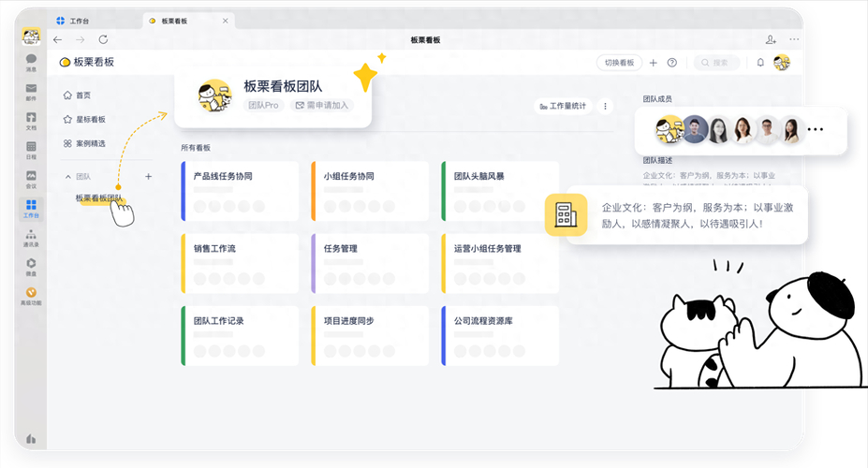
Task: Select 工作台 workbench in the left dock
Action: click(x=31, y=209)
